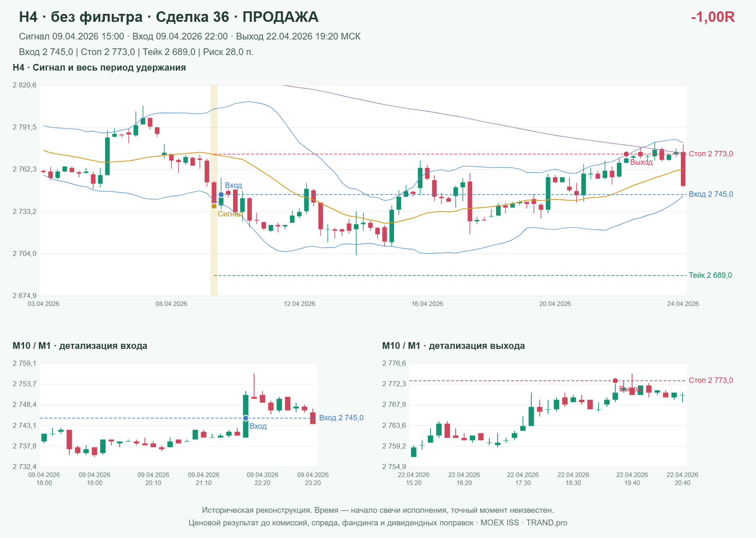Click 'Вход 2 745,0' label in entry detail chart
Viewport: 756px width, 538px height.
[x=341, y=418]
